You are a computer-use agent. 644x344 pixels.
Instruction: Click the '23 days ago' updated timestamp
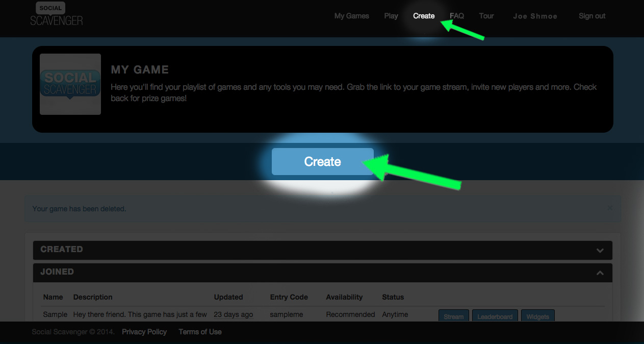(x=233, y=314)
